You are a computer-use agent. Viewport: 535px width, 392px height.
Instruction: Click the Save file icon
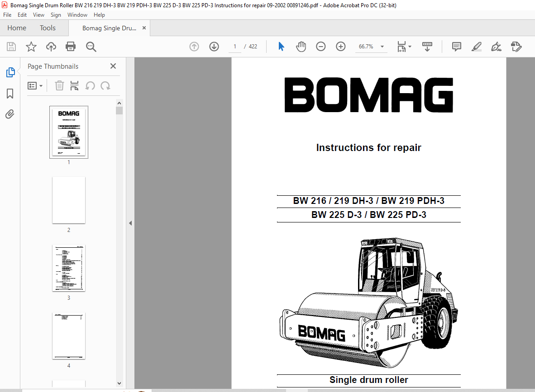11,47
